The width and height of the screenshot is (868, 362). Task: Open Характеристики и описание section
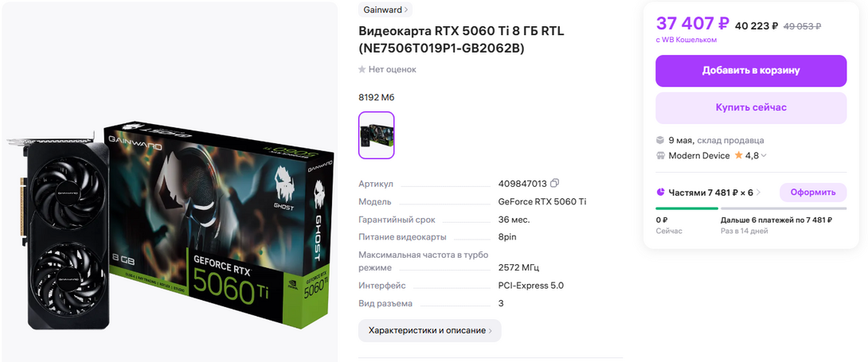click(429, 330)
